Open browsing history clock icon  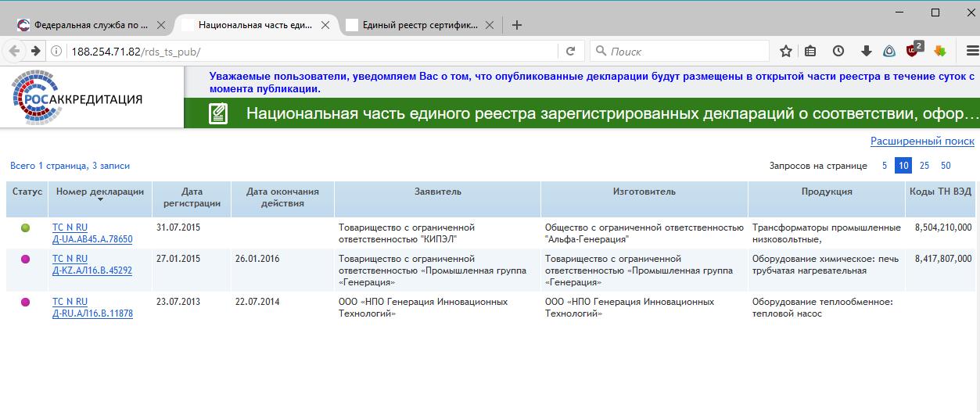[838, 51]
